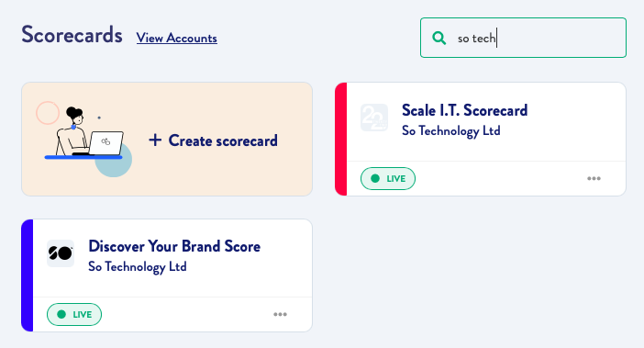Click So Technology Ltd under Scale I.T. Scorecard

451,130
